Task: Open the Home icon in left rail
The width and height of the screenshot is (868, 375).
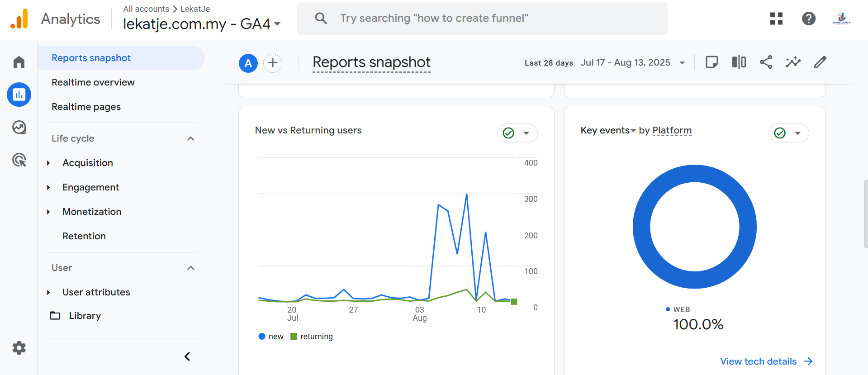Action: pyautogui.click(x=19, y=62)
